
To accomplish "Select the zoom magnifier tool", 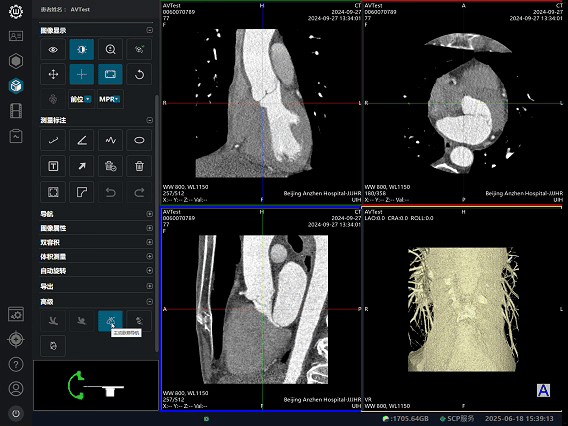I will point(110,49).
